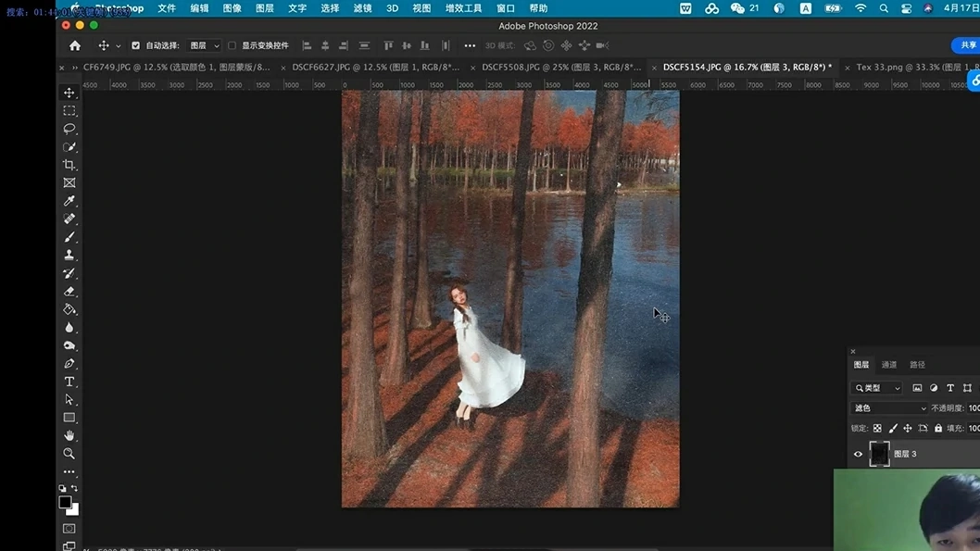Align top edges in options bar

(388, 45)
